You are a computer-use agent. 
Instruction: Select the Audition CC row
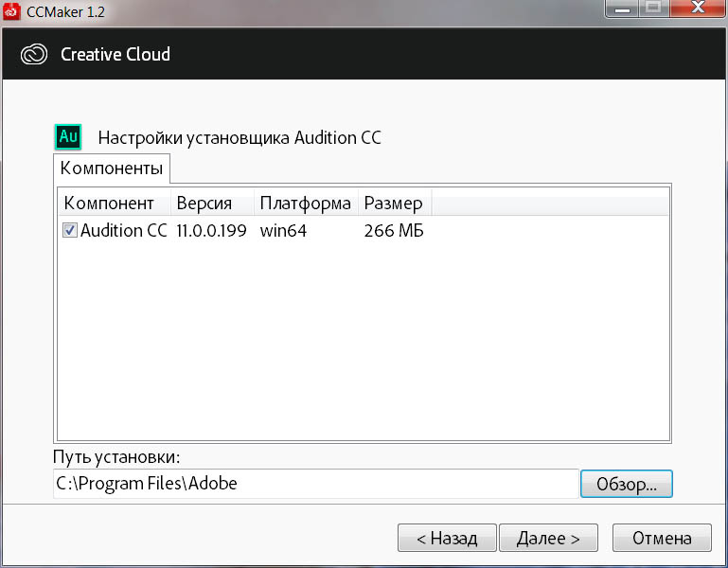364,230
